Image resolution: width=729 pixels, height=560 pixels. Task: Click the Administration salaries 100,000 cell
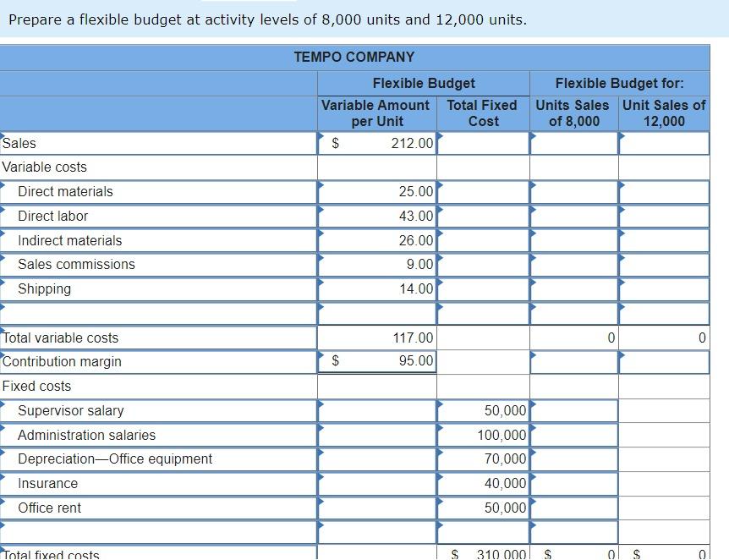pyautogui.click(x=483, y=435)
